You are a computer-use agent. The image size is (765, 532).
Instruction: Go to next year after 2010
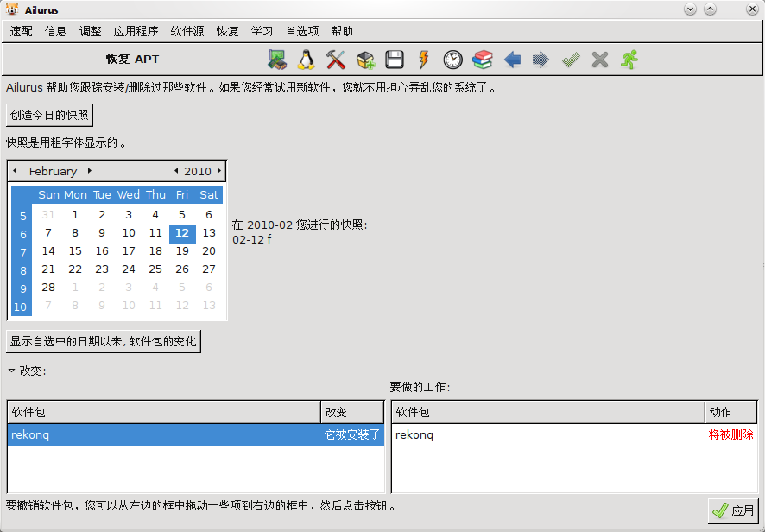pos(219,171)
